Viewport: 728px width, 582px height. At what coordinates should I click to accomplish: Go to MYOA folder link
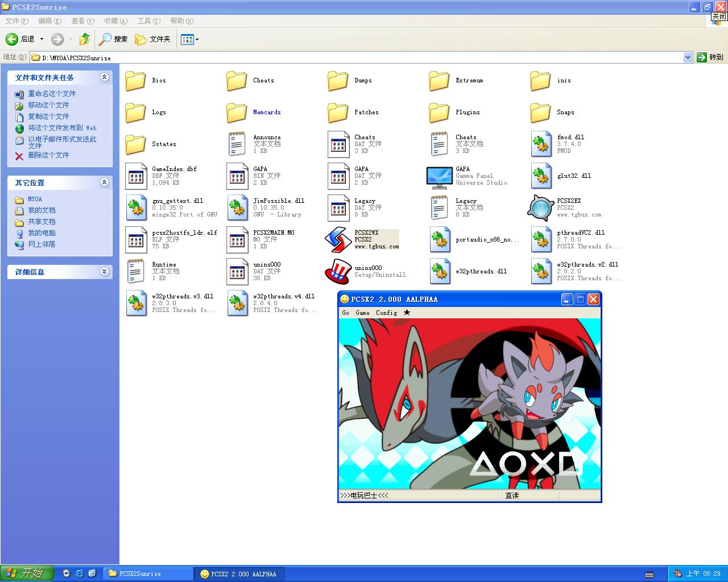(x=35, y=199)
